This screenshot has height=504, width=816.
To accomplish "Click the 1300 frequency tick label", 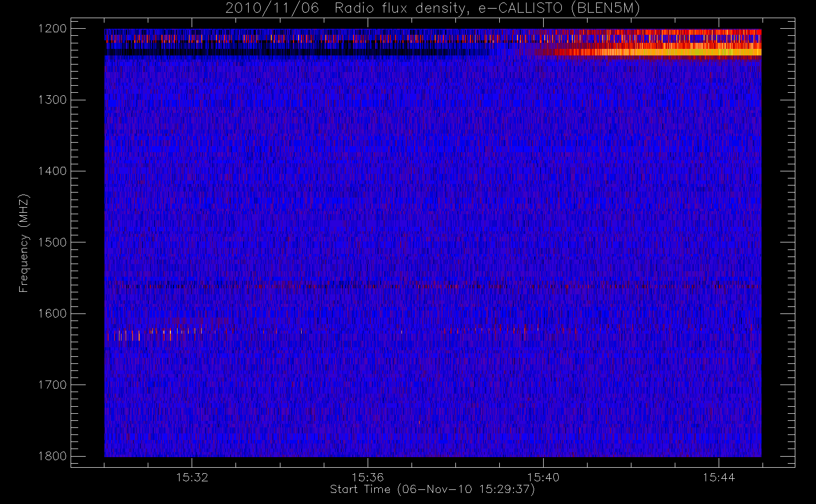I will click(52, 100).
